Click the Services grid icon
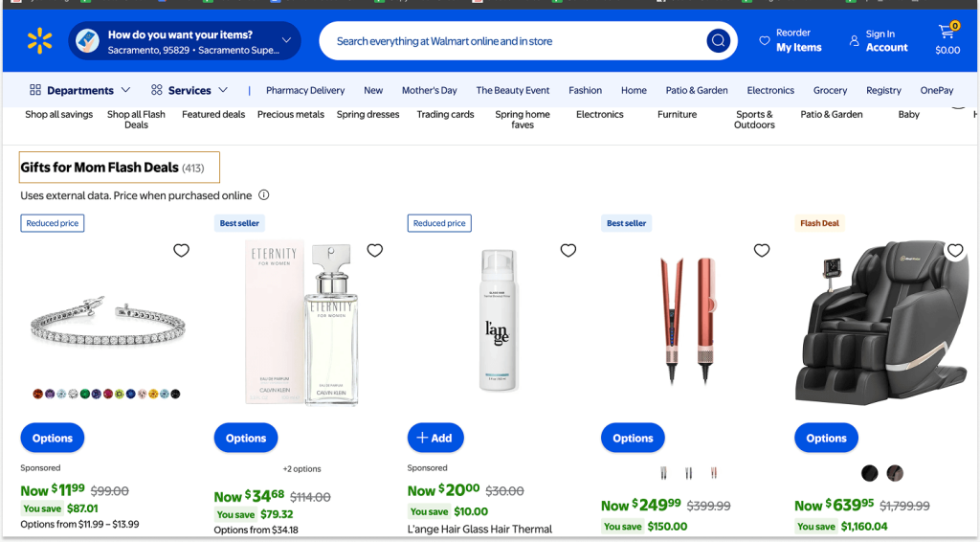Screen dimensions: 980x542 pyautogui.click(x=156, y=90)
